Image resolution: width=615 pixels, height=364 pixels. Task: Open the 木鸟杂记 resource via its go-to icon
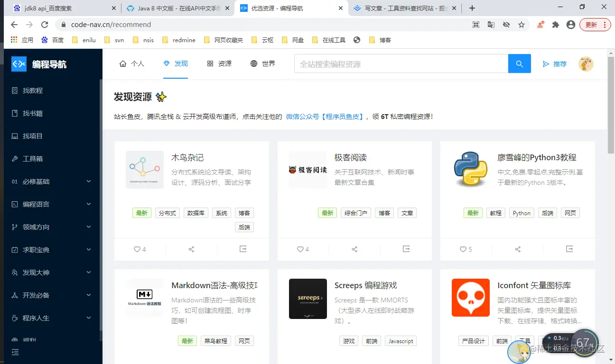click(x=243, y=249)
